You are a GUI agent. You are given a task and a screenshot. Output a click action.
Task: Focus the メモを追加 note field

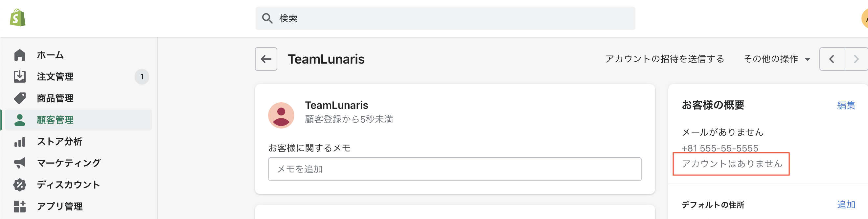[455, 169]
